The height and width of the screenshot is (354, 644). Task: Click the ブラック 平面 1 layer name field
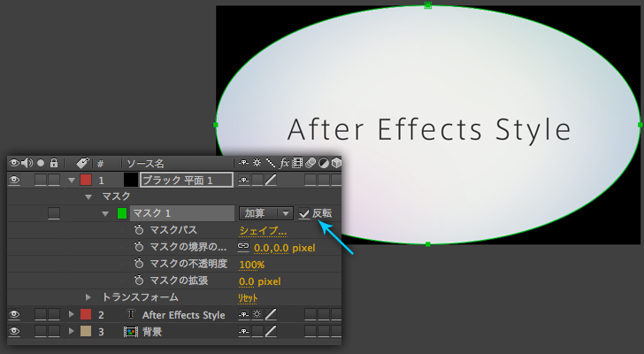click(187, 180)
